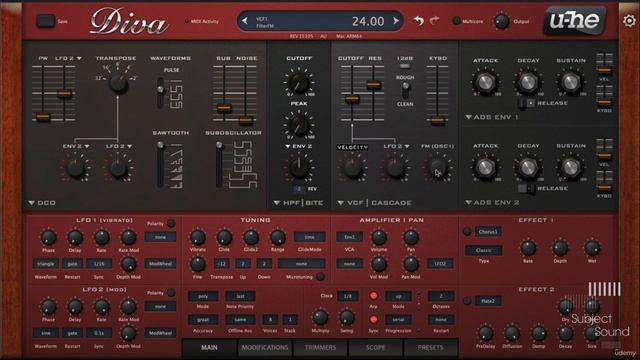Go to previous preset with left arrow

click(245, 21)
